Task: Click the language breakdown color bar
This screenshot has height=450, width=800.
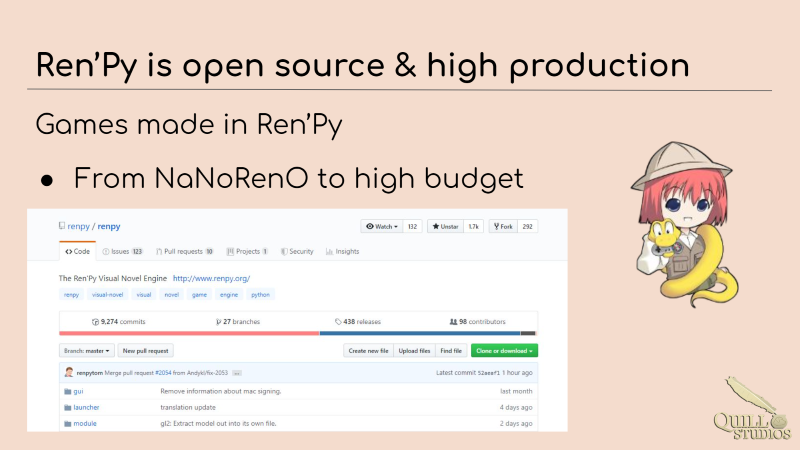Action: point(297,334)
